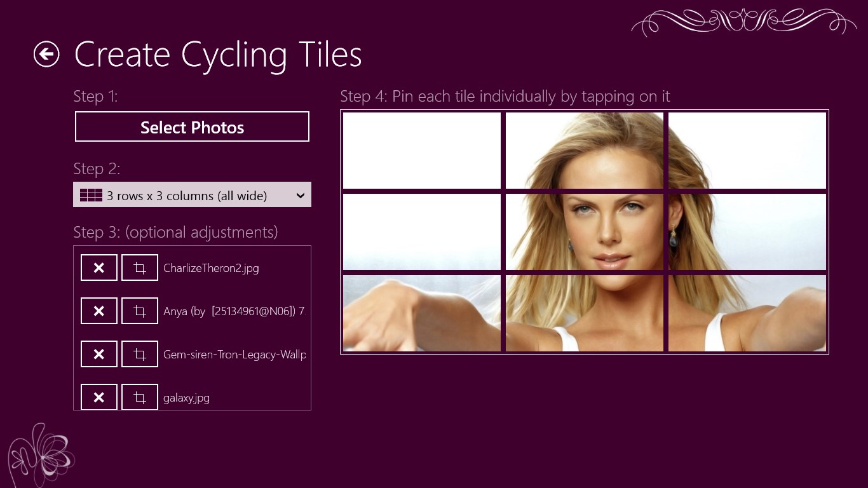The height and width of the screenshot is (488, 868).
Task: Expand the tile layout chevron
Action: [300, 195]
